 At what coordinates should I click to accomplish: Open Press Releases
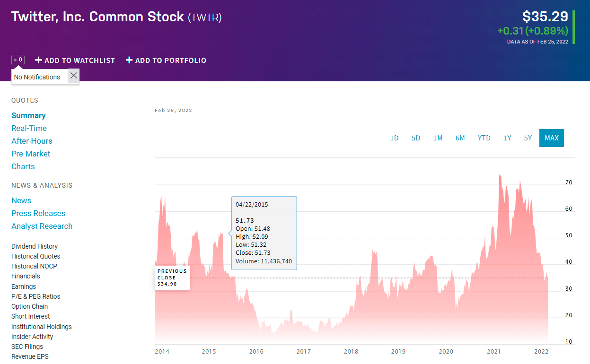pyautogui.click(x=38, y=213)
